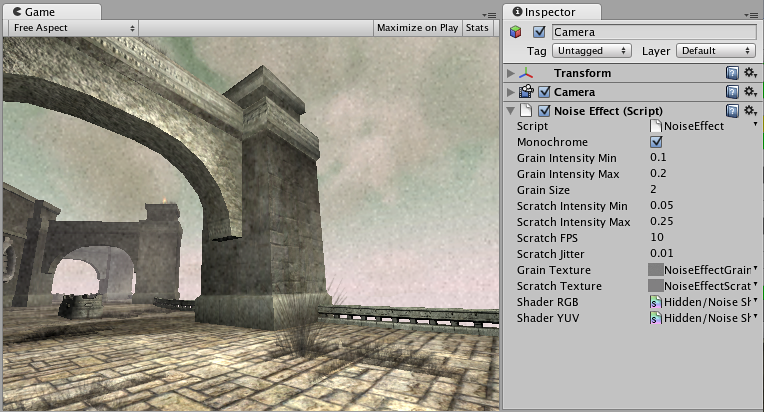This screenshot has width=764, height=412.
Task: Click the Scratch Jitter value 0.01
Action: click(x=662, y=254)
